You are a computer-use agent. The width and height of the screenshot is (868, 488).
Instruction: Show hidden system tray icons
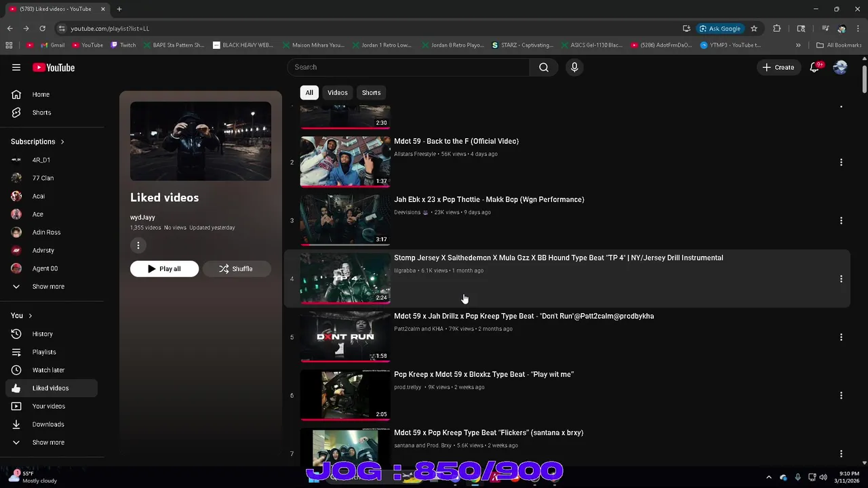pyautogui.click(x=768, y=477)
